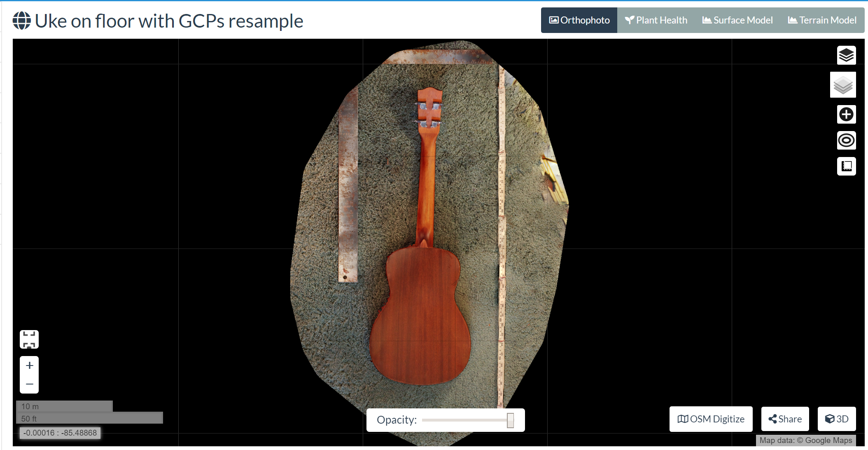Click the add overlay plus icon
Screen dimensions: 868x450
tap(846, 114)
